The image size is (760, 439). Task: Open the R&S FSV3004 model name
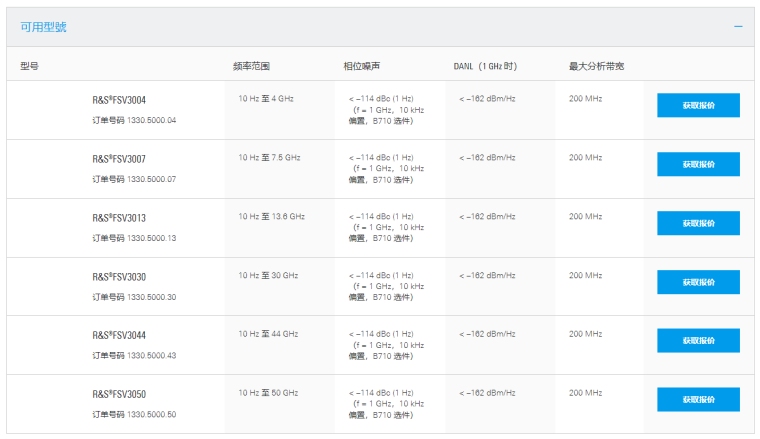[119, 100]
